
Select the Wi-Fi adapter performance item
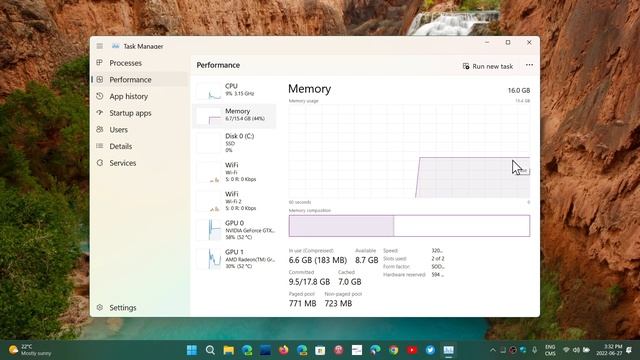tap(234, 172)
